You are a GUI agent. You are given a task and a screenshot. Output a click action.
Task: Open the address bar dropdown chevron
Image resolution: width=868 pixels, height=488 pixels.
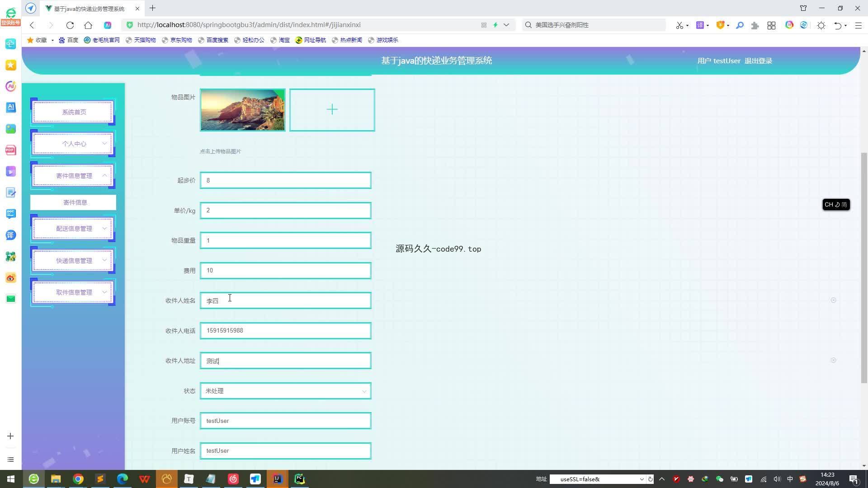tap(506, 25)
